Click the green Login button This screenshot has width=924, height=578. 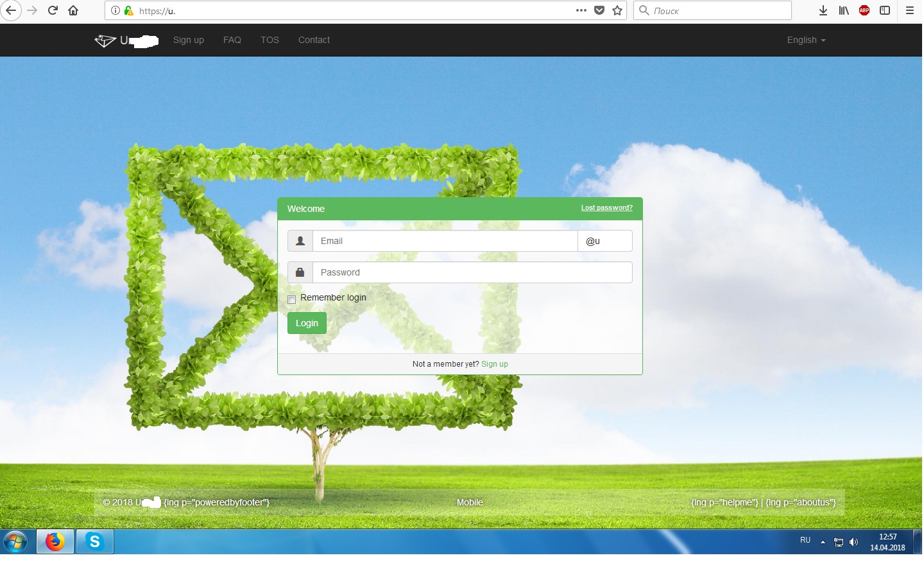(307, 323)
